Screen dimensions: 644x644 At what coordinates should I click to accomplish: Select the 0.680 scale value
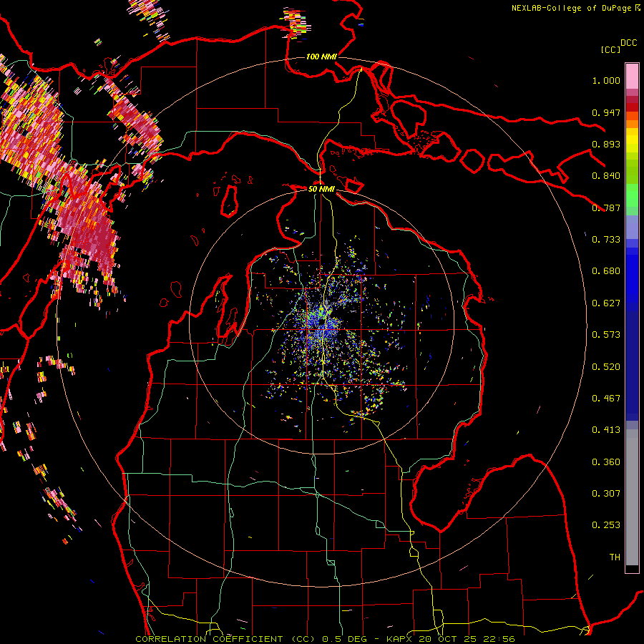point(606,271)
